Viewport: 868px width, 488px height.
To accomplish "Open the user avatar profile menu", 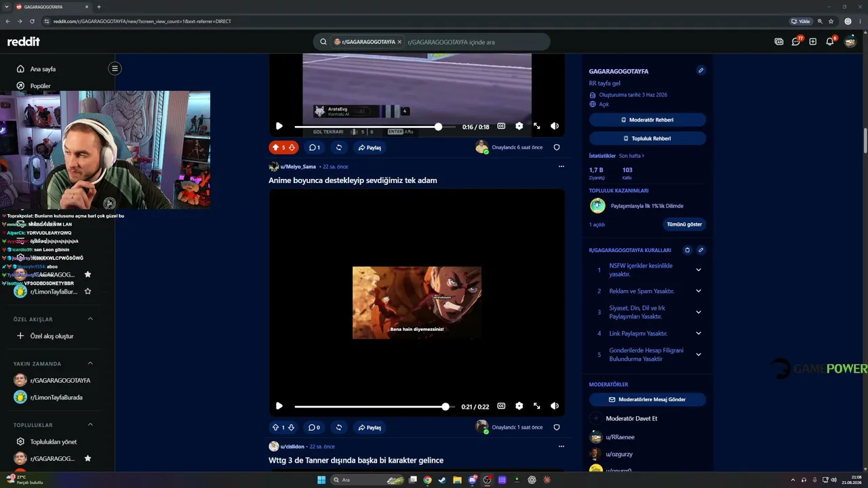I will tap(850, 41).
